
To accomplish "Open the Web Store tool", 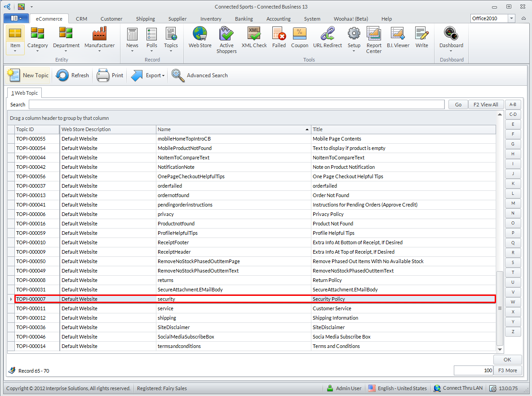I will [199, 37].
